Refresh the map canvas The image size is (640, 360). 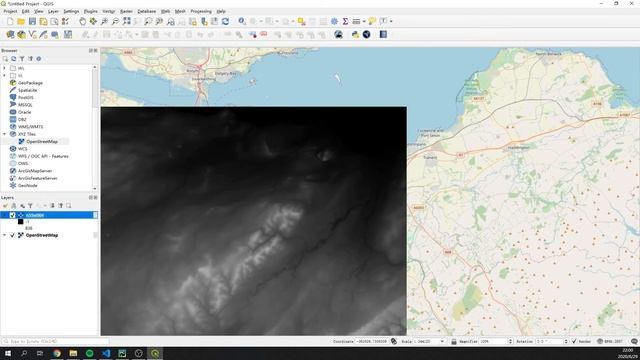click(225, 21)
